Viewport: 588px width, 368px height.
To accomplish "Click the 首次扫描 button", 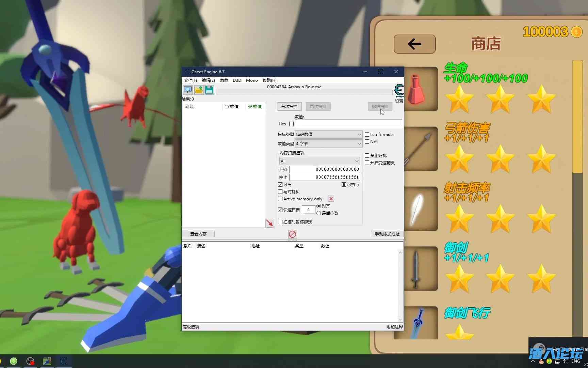I will [289, 107].
